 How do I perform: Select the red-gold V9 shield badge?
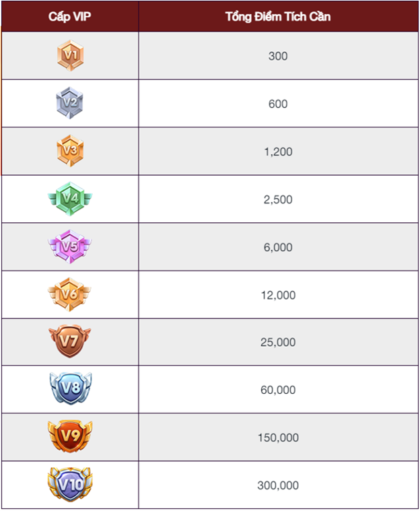[x=70, y=436]
